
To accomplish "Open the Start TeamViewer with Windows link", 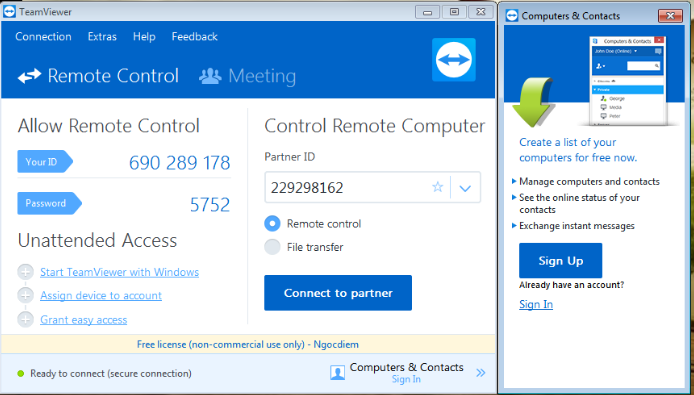I will coord(120,272).
